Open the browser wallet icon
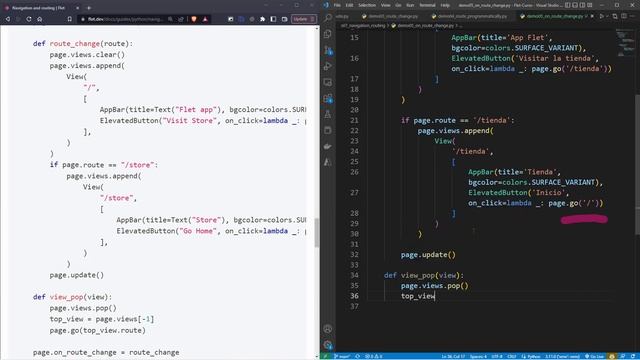This screenshot has height=360, width=640. click(x=284, y=19)
